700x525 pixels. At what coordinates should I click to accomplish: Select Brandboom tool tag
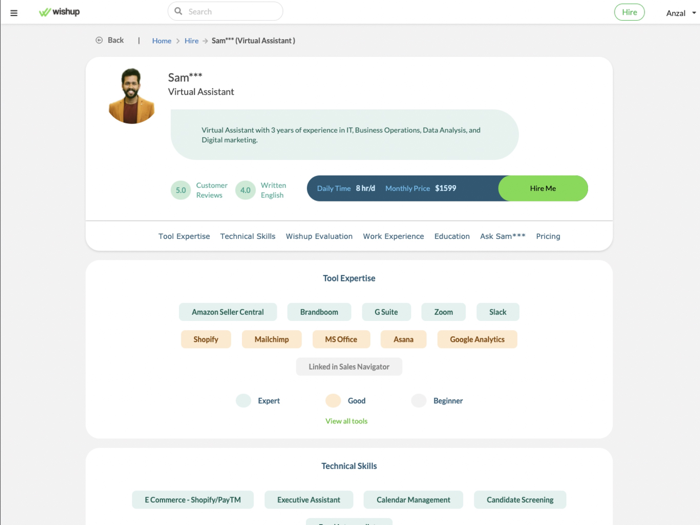click(x=319, y=312)
